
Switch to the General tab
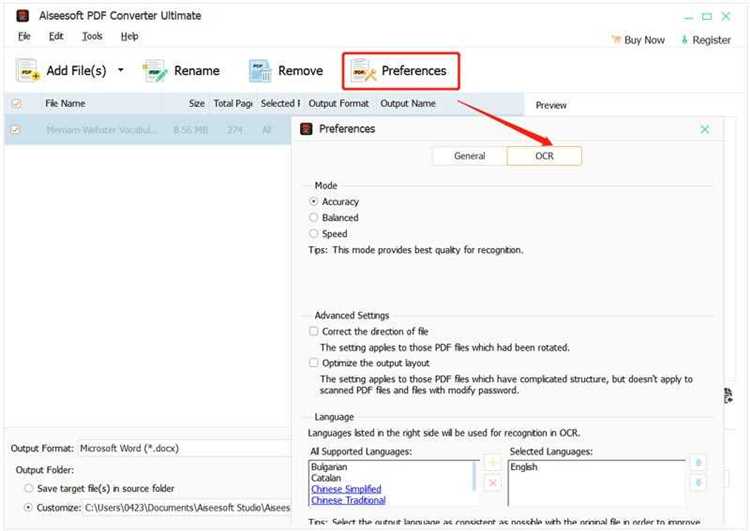(x=469, y=156)
